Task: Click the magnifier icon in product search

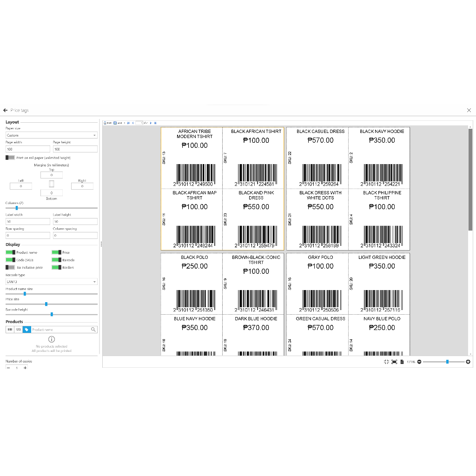Action: coord(93,329)
